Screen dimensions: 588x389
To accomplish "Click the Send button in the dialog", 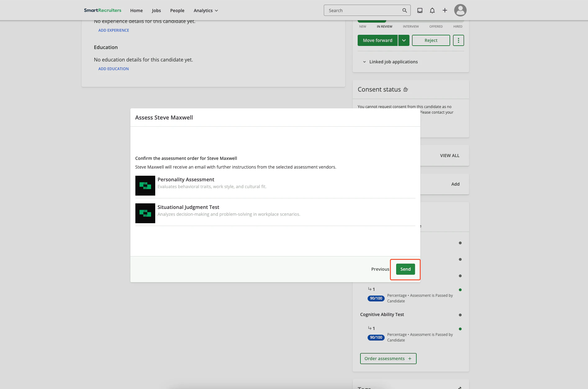I will (x=405, y=269).
